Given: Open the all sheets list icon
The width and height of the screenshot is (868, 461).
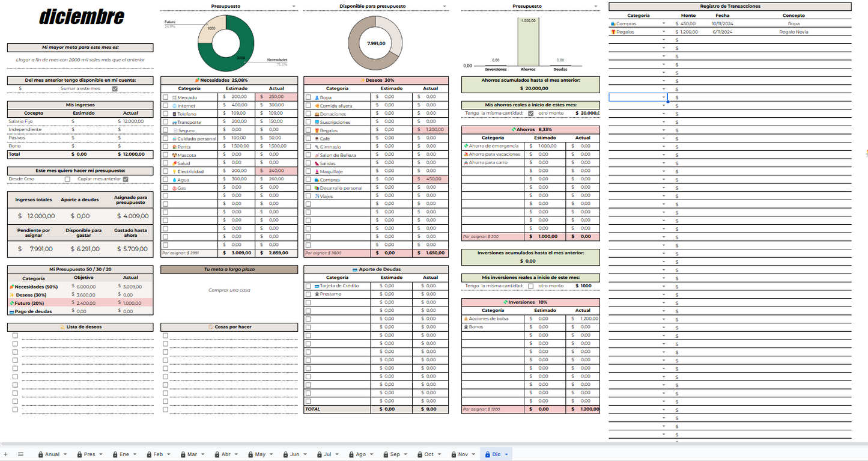Looking at the screenshot, I should pyautogui.click(x=20, y=454).
